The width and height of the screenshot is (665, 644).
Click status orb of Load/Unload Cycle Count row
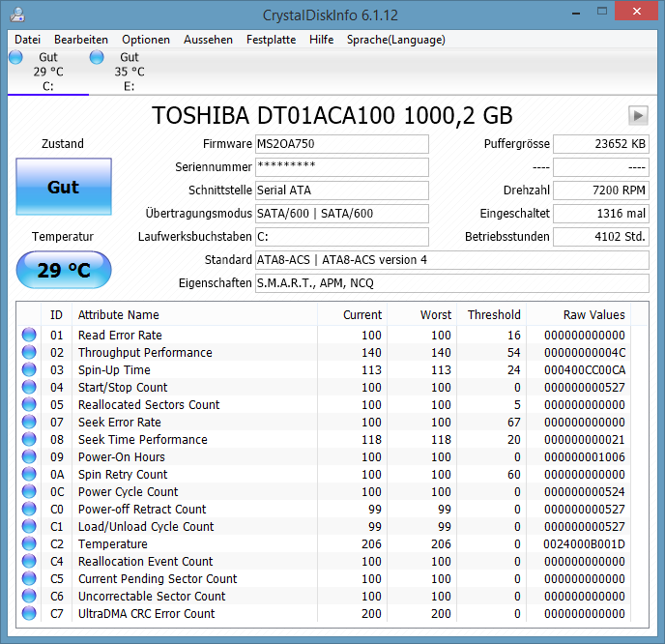(x=29, y=526)
